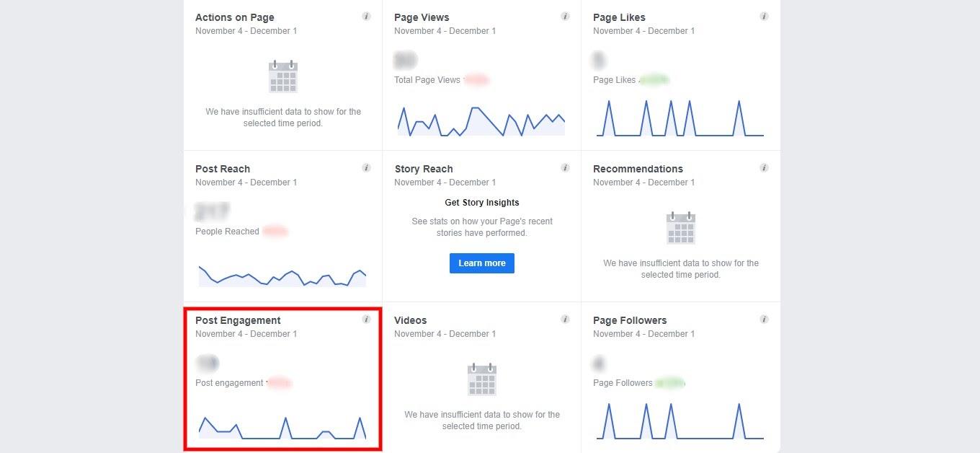Viewport: 980px width, 453px height.
Task: Click the Post Reach sparkline graph
Action: click(x=282, y=276)
